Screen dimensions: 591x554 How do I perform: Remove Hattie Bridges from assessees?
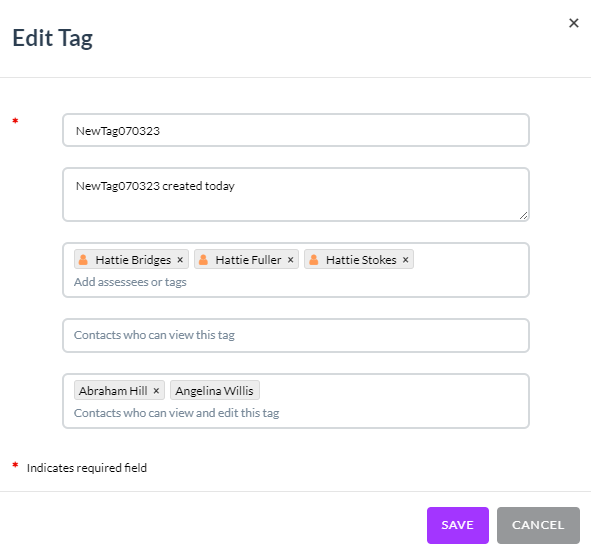[180, 260]
